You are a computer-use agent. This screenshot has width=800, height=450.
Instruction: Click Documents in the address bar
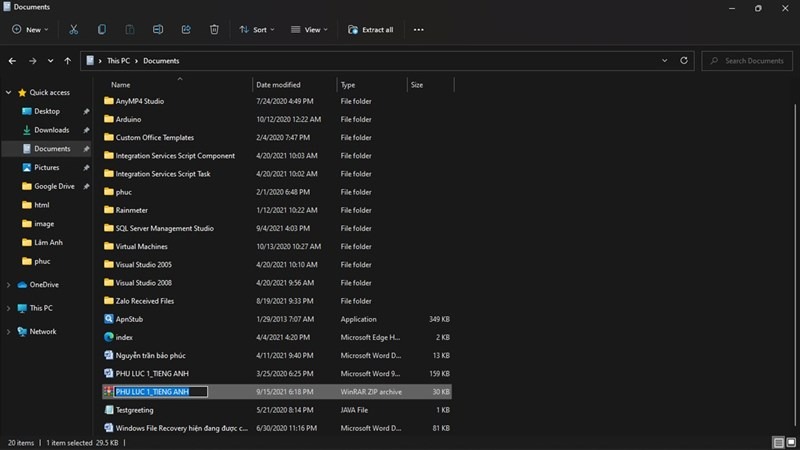(x=161, y=61)
